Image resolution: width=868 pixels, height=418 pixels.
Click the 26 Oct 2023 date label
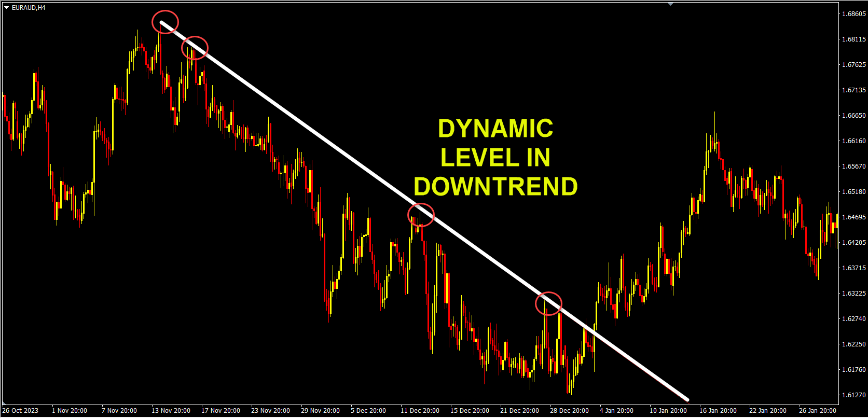(20, 411)
